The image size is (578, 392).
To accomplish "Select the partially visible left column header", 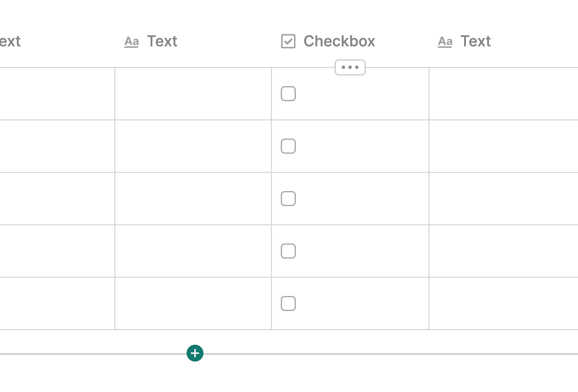I will tap(10, 41).
